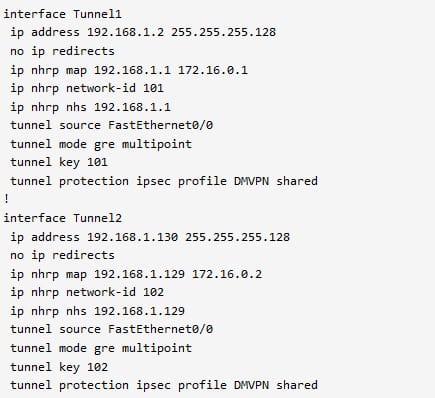
Task: Click the first 'tunnel mode gre multipoint' line
Action: click(101, 144)
